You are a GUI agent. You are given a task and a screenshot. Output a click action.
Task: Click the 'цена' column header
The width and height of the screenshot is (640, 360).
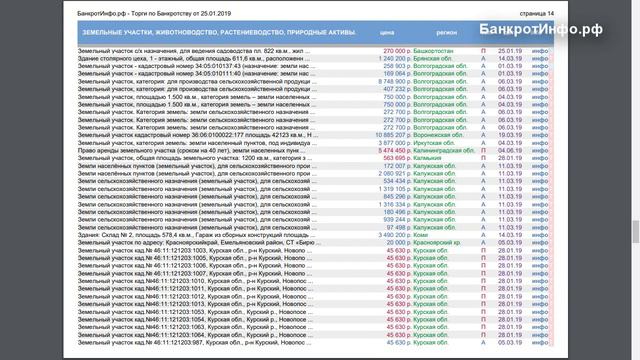387,33
